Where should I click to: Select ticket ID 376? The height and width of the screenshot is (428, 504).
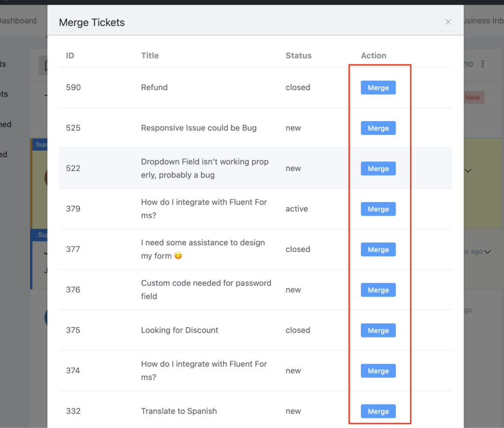pos(73,290)
